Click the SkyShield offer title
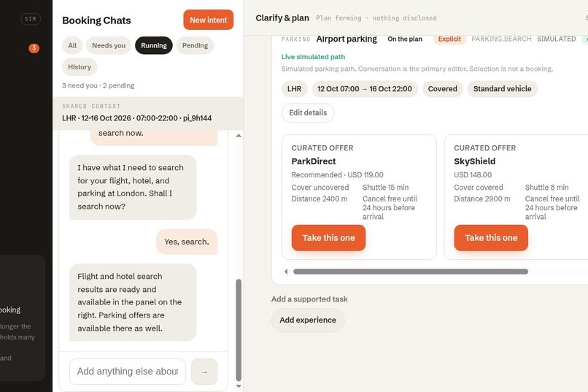Image resolution: width=588 pixels, height=392 pixels. click(474, 161)
